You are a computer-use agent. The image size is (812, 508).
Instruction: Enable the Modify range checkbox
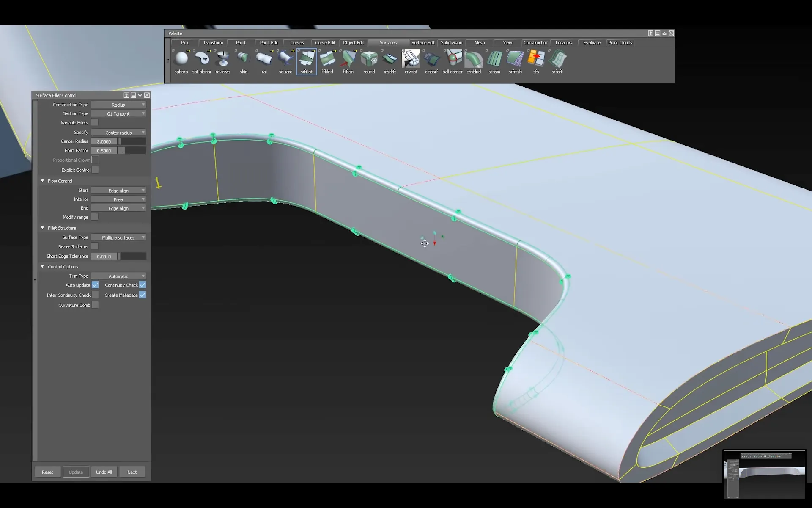coord(95,217)
